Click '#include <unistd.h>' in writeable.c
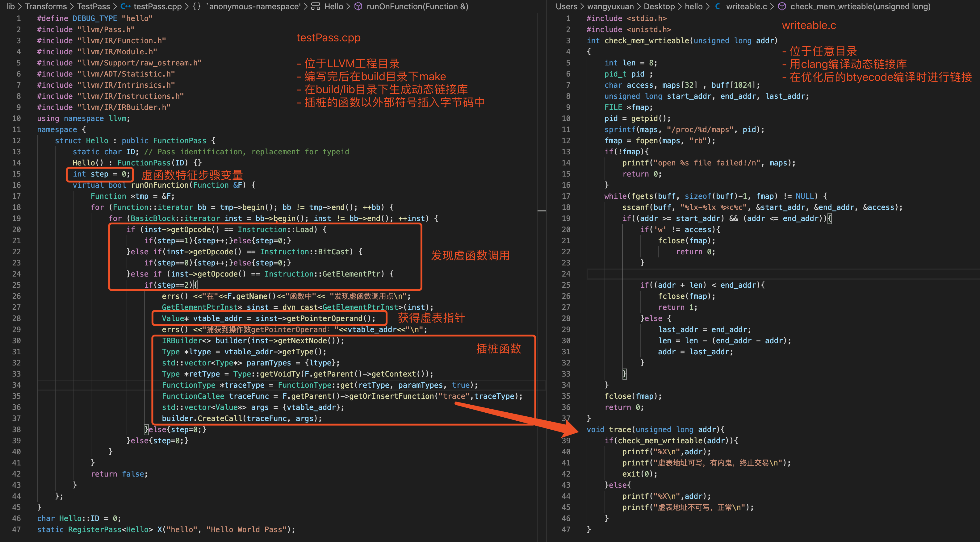 tap(629, 29)
